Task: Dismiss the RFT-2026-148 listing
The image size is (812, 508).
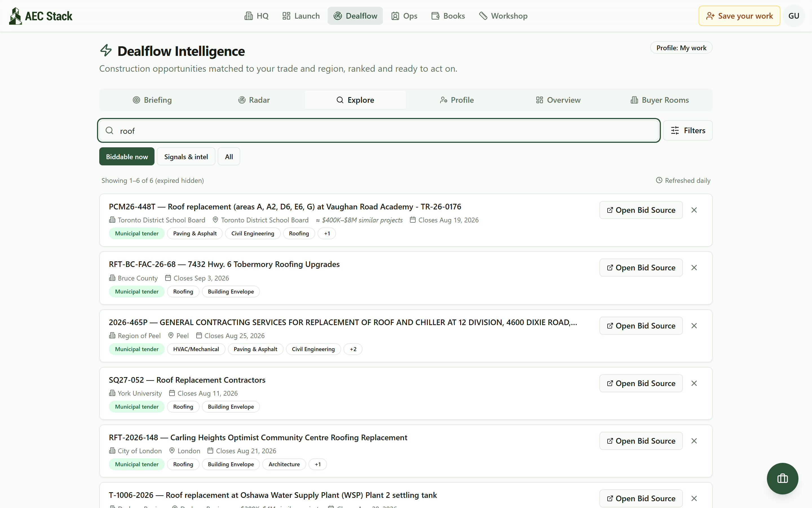Action: pos(694,441)
